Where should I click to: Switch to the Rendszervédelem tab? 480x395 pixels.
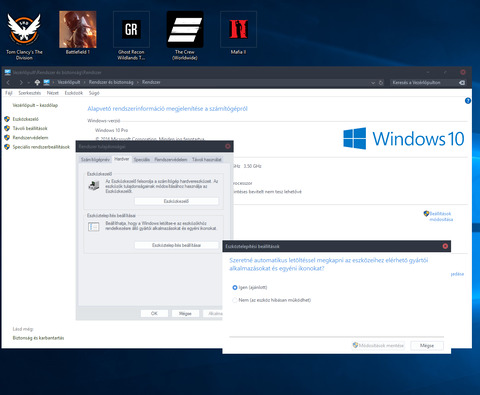(x=171, y=160)
